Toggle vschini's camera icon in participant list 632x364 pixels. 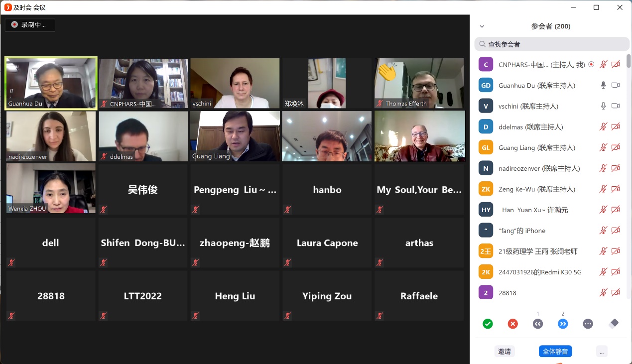click(616, 106)
